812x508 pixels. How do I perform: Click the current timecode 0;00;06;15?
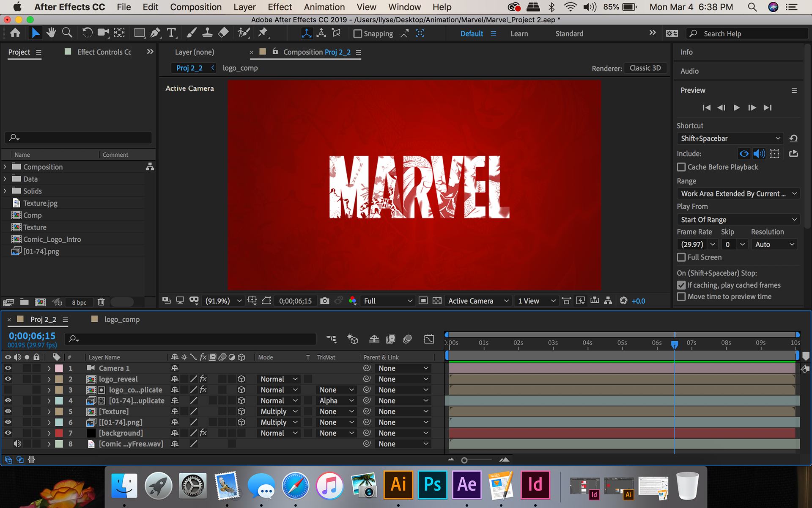[x=32, y=336]
